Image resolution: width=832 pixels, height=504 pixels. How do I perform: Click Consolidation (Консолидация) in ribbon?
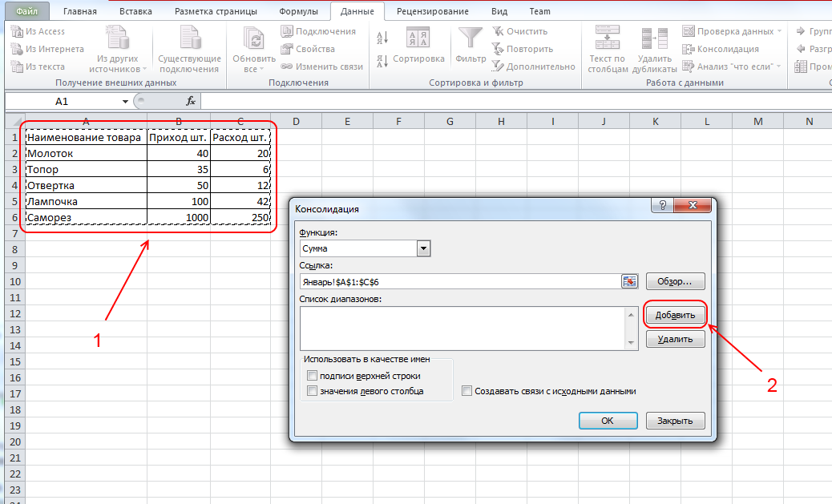coord(721,50)
